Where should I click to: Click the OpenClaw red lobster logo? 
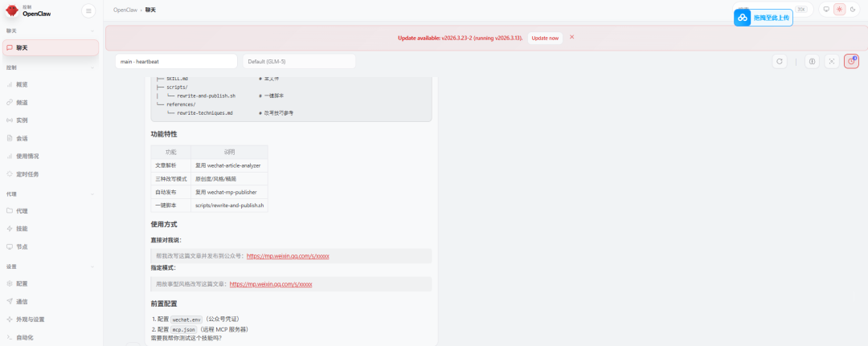[11, 10]
